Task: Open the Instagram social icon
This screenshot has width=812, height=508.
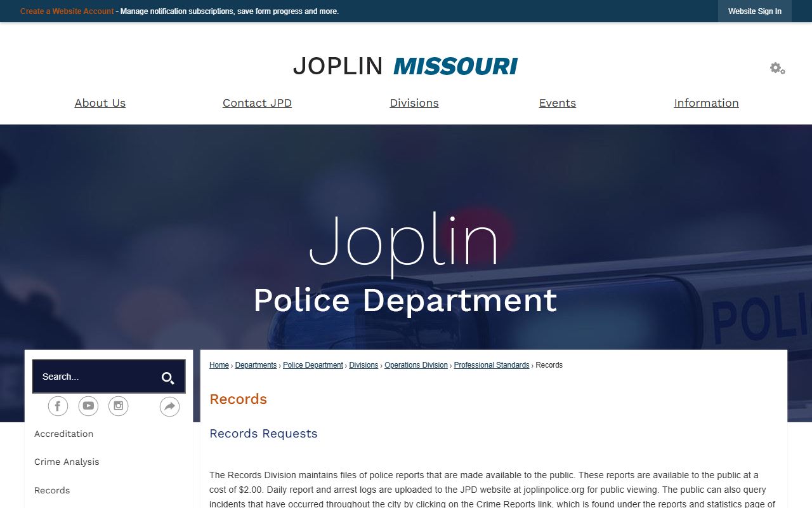Action: pos(119,406)
